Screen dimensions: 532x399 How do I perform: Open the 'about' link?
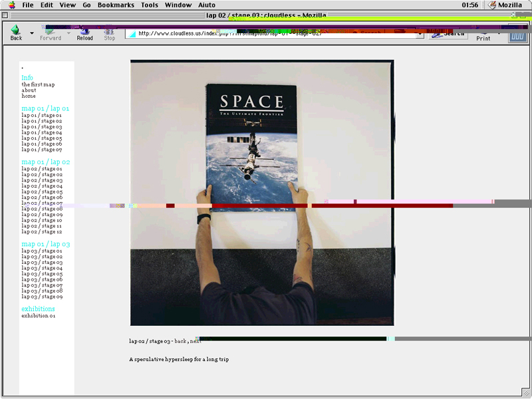click(x=29, y=90)
